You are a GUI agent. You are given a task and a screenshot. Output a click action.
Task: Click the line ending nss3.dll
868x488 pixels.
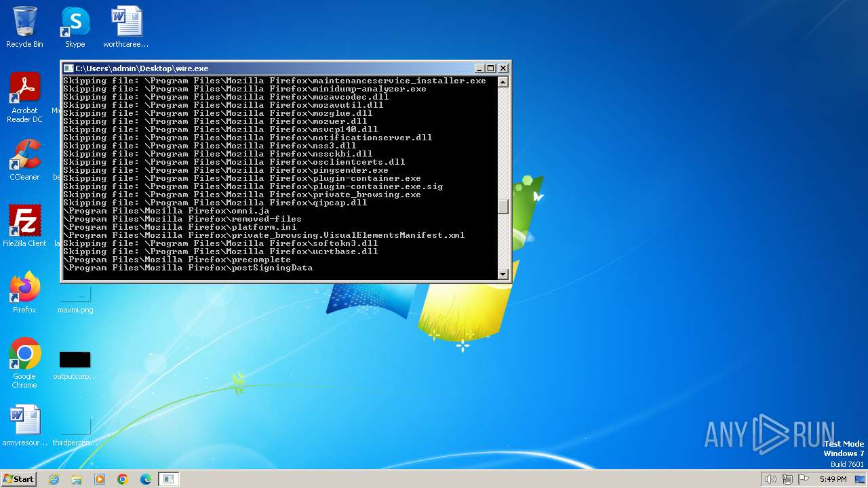pyautogui.click(x=210, y=146)
